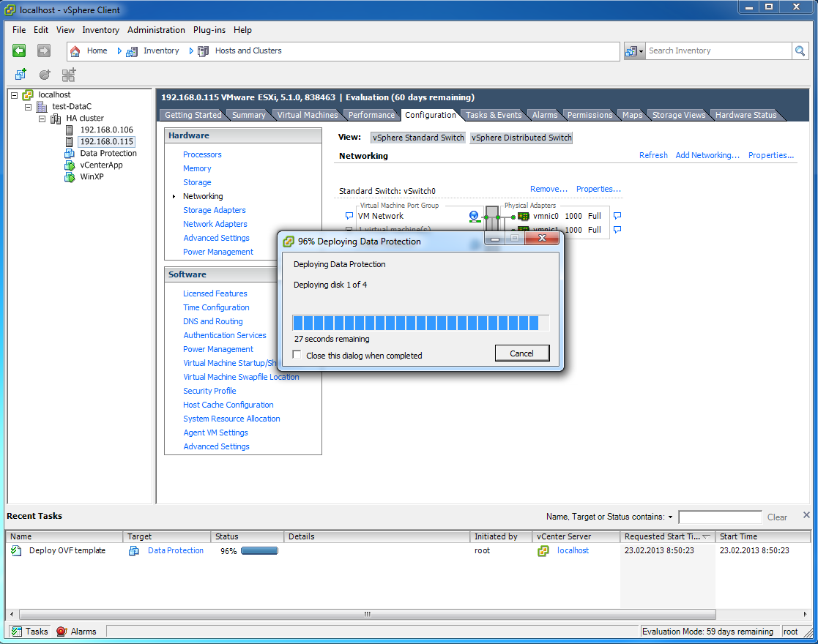Collapse the localhost tree node
The image size is (818, 644).
pyautogui.click(x=15, y=95)
